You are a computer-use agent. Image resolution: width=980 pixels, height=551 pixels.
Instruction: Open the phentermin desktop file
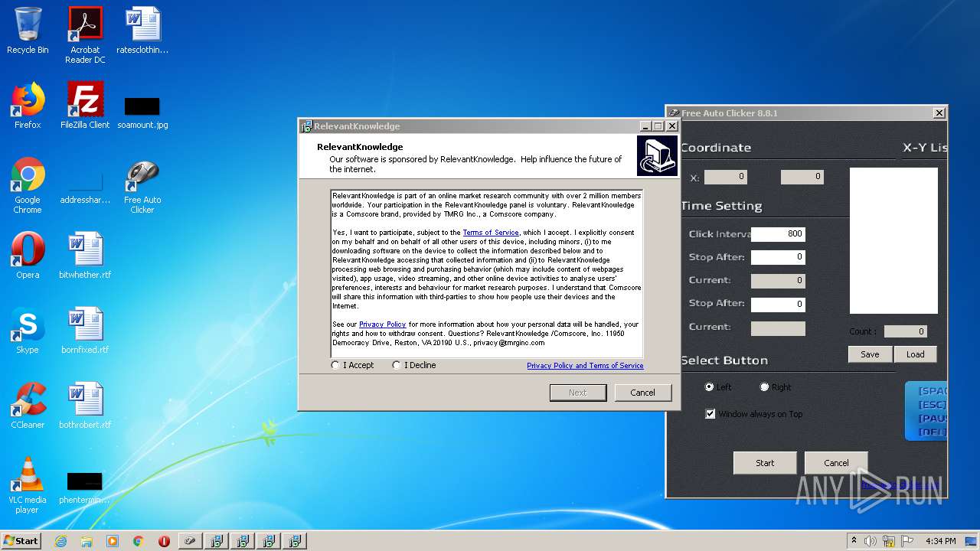click(x=85, y=488)
